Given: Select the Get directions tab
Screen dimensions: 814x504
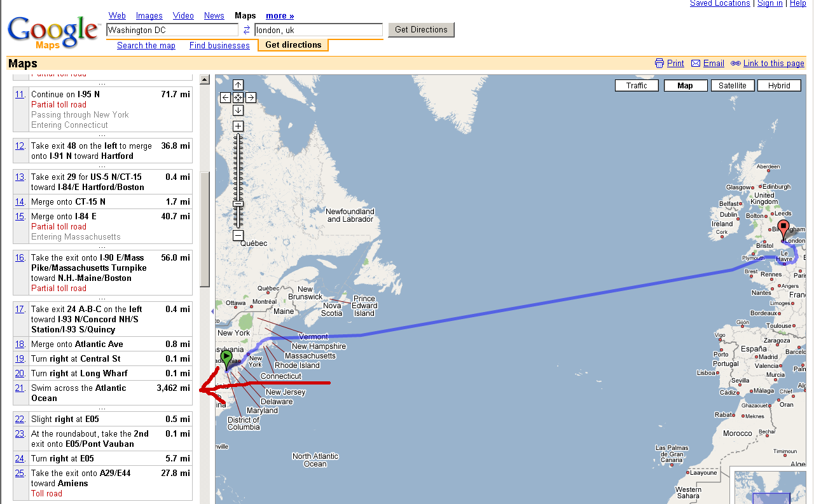Looking at the screenshot, I should click(x=293, y=45).
